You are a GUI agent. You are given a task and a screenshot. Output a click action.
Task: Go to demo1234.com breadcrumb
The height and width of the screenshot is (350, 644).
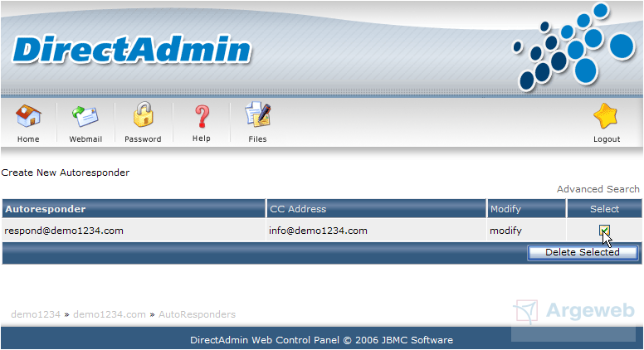pyautogui.click(x=110, y=314)
